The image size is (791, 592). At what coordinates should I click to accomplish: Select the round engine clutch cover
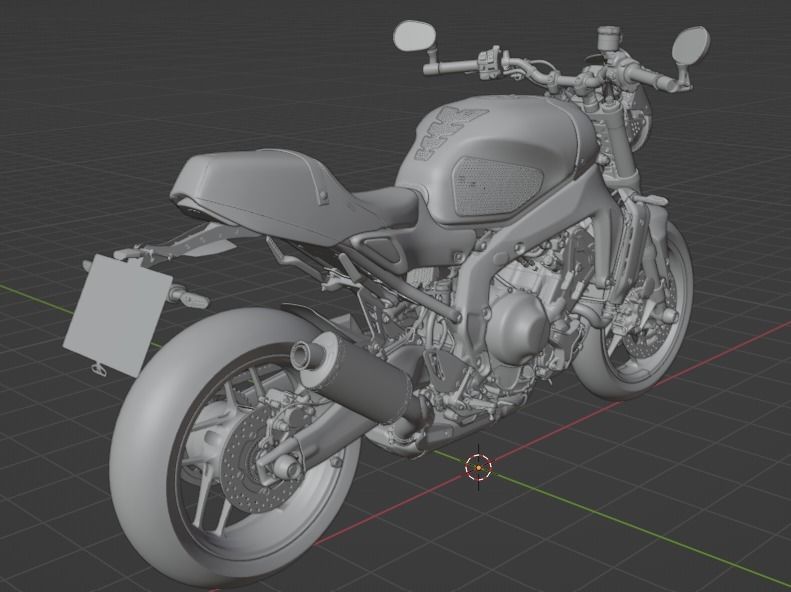(518, 329)
